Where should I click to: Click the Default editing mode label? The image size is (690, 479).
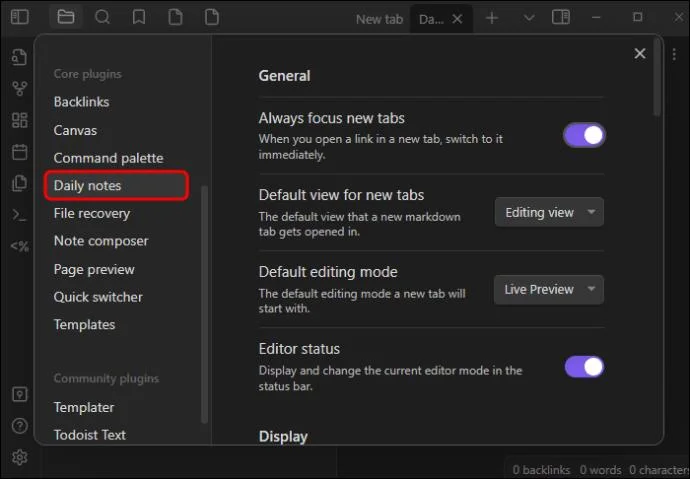328,272
